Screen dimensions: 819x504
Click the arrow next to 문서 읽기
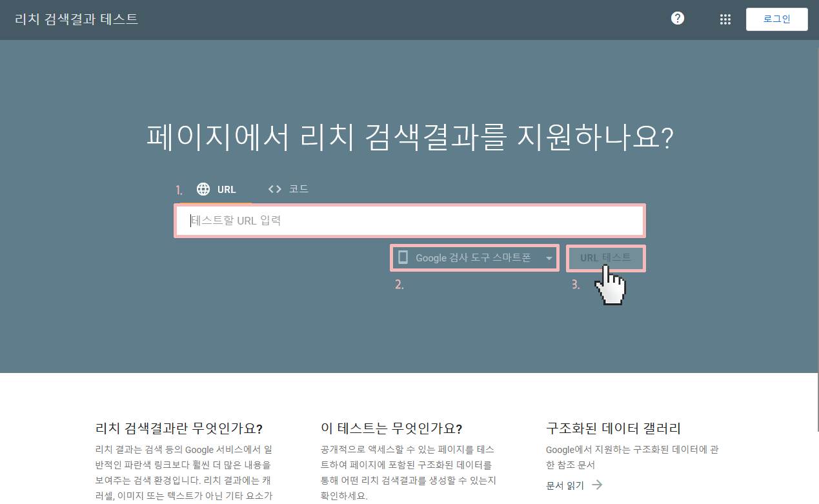[597, 485]
